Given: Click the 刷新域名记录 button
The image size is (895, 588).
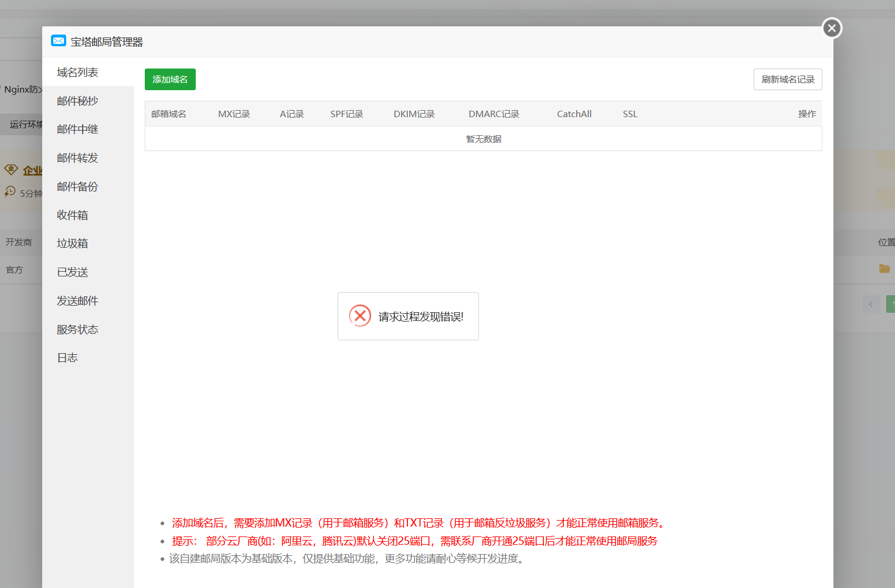Looking at the screenshot, I should [788, 79].
